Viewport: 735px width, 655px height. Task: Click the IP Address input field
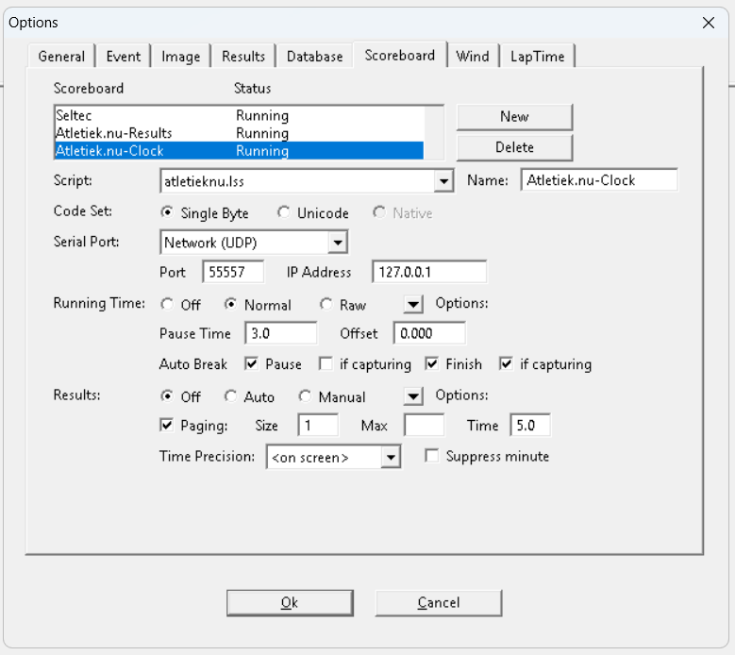tap(429, 272)
